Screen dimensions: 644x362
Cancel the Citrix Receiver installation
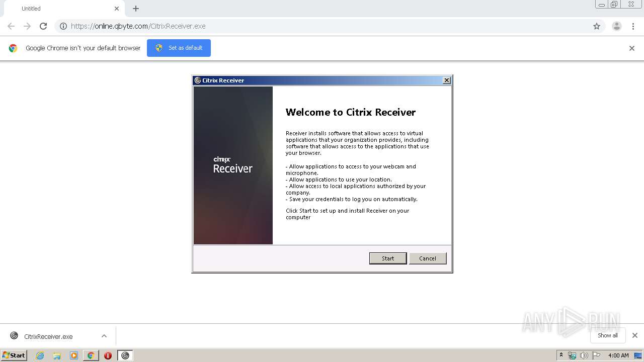[x=428, y=258]
